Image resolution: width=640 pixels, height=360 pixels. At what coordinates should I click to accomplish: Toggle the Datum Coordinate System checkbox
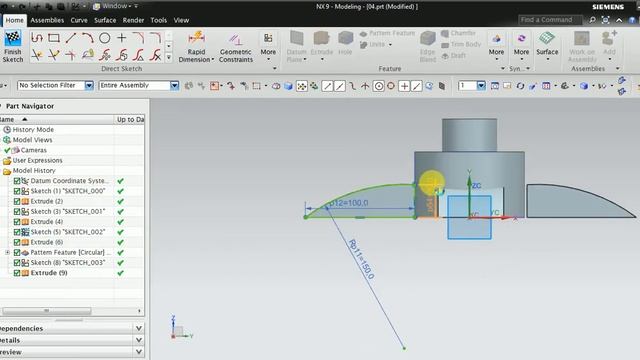click(17, 181)
